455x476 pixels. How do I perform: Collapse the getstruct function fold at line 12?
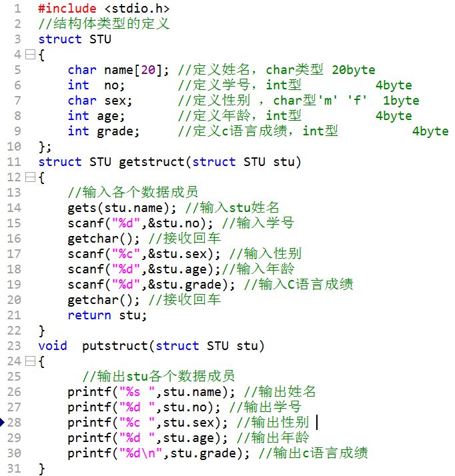point(30,177)
